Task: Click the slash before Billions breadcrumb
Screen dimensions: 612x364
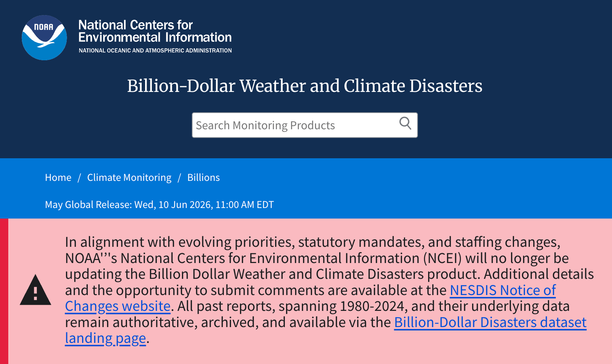Action: tap(179, 177)
